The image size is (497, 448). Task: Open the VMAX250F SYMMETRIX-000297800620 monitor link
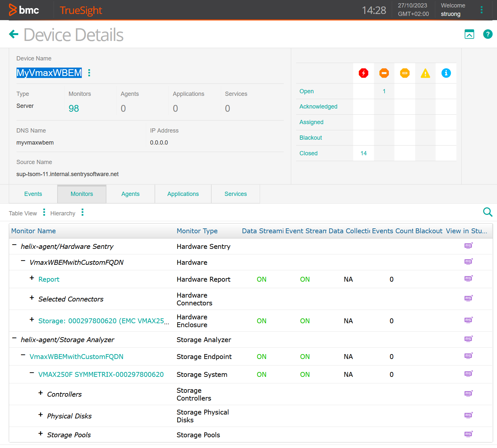[101, 375]
